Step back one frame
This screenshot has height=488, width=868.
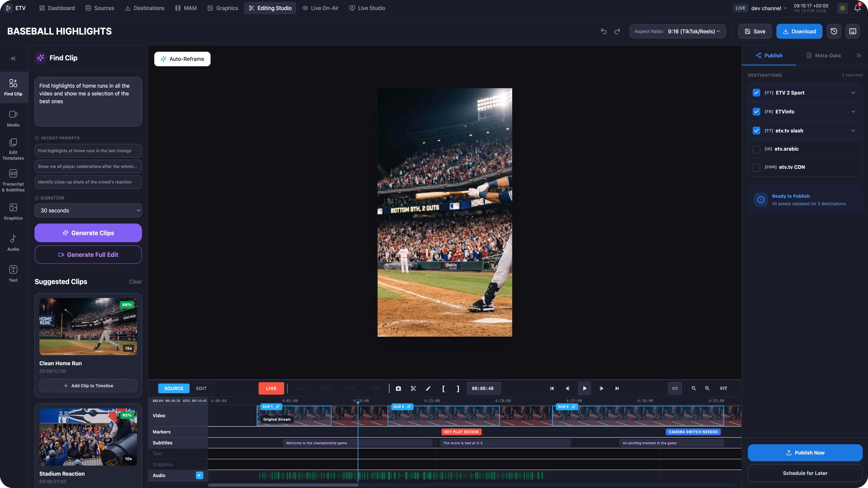[568, 388]
